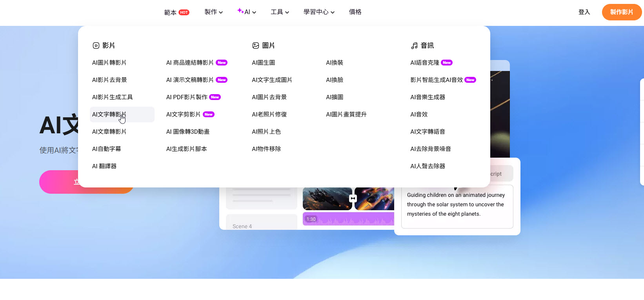Open AI人聲去除器
This screenshot has height=300, width=644.
point(428,166)
